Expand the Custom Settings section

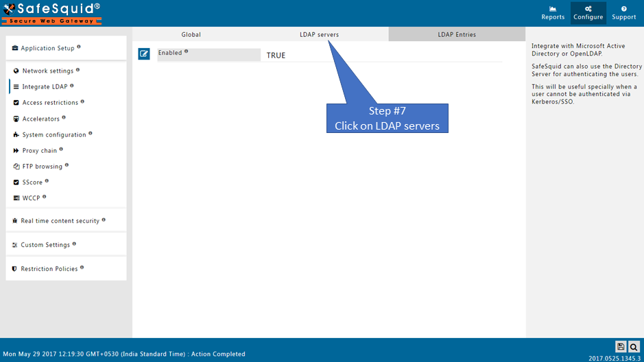click(x=45, y=245)
